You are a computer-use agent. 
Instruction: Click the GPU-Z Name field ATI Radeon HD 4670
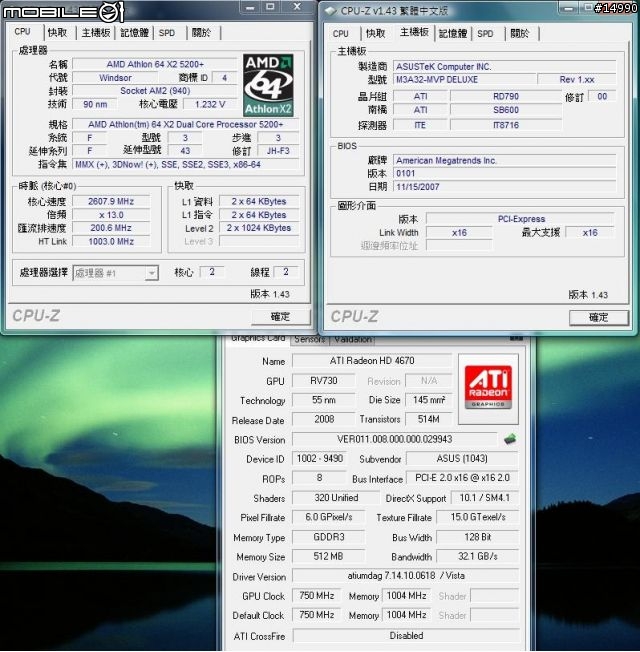(372, 361)
